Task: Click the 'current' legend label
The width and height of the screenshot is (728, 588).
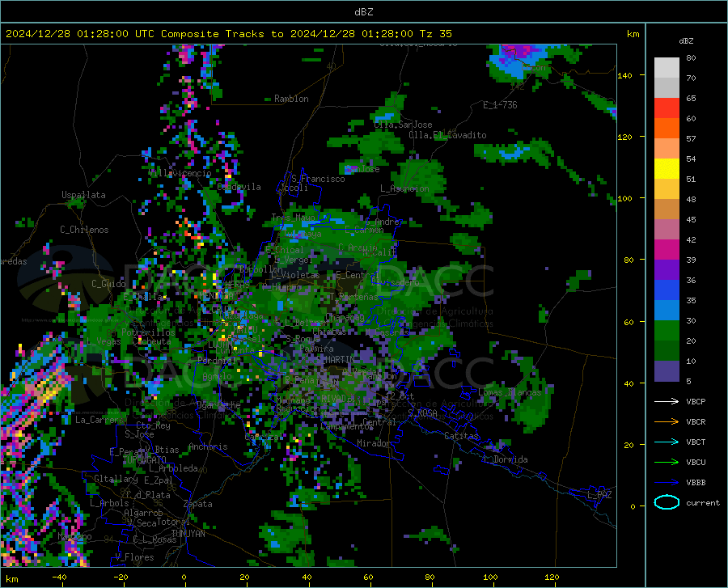Action: pyautogui.click(x=703, y=503)
